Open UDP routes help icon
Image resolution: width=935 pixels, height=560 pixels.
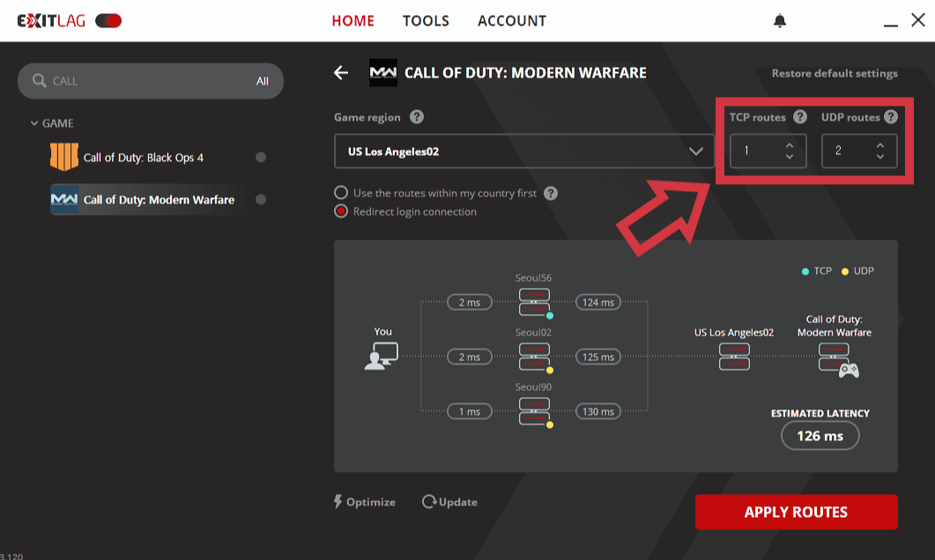[x=891, y=117]
